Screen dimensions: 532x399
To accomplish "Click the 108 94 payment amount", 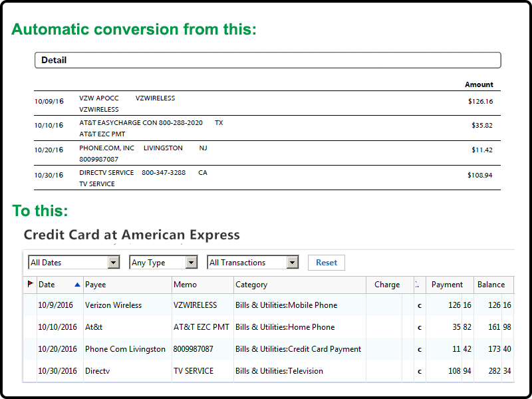I will pyautogui.click(x=460, y=371).
